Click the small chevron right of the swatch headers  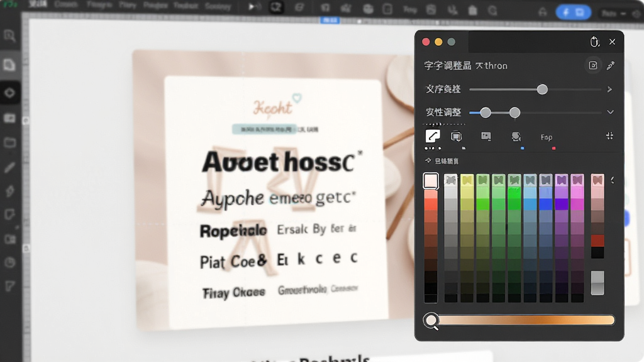coord(613,180)
